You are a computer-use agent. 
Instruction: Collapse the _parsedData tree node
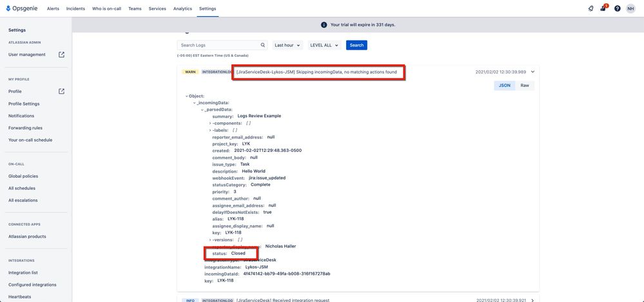pyautogui.click(x=202, y=109)
